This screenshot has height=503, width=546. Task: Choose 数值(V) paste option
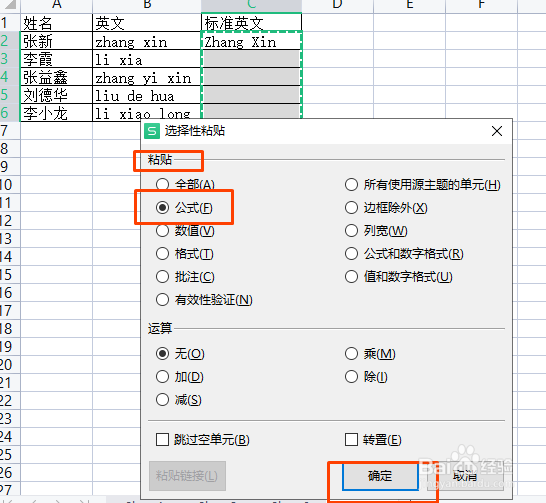[185, 230]
